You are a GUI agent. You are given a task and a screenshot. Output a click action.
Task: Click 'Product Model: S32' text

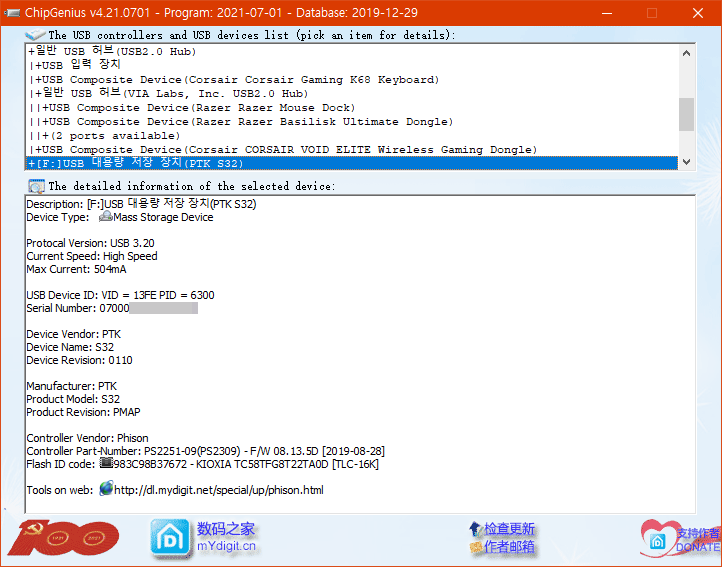(73, 399)
